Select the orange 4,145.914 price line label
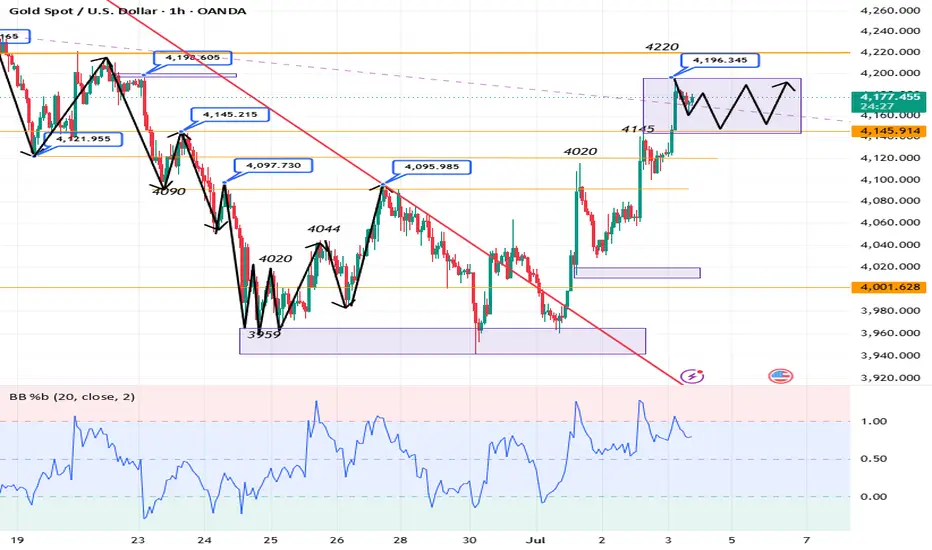This screenshot has height=550, width=932. [x=889, y=131]
